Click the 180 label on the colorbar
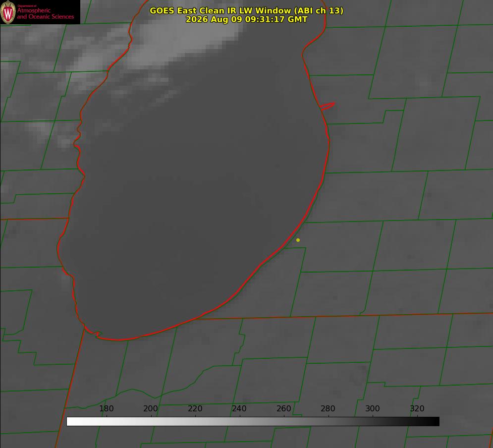The height and width of the screenshot is (448, 493). (106, 408)
